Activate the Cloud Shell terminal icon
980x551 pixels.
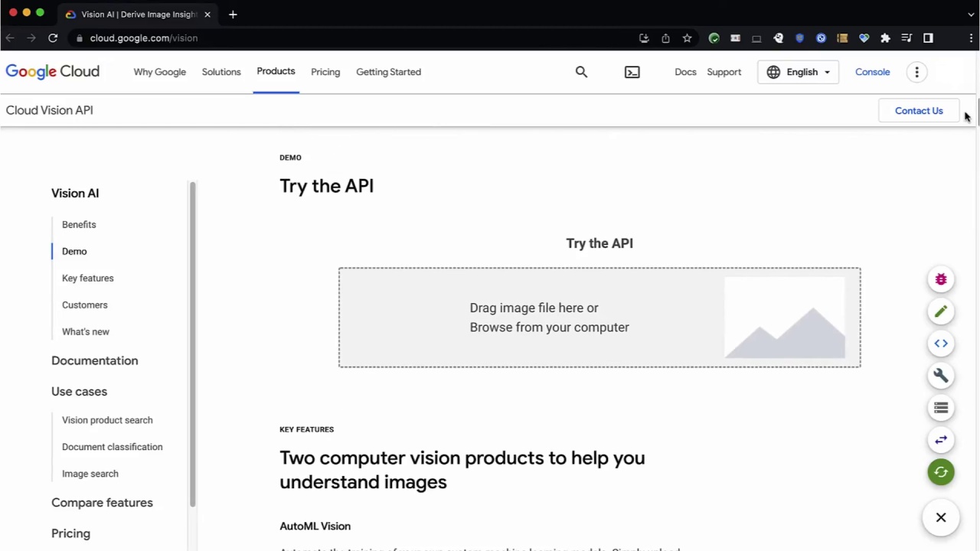632,71
